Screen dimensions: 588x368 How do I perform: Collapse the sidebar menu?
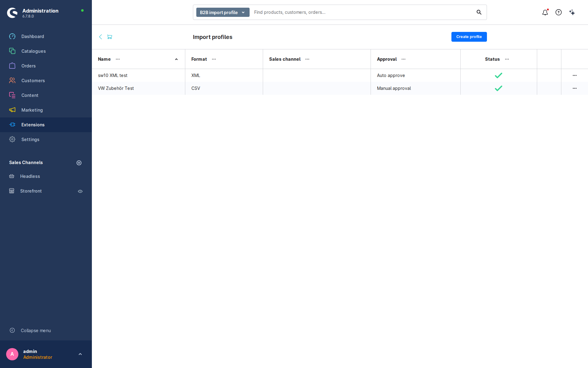point(30,331)
